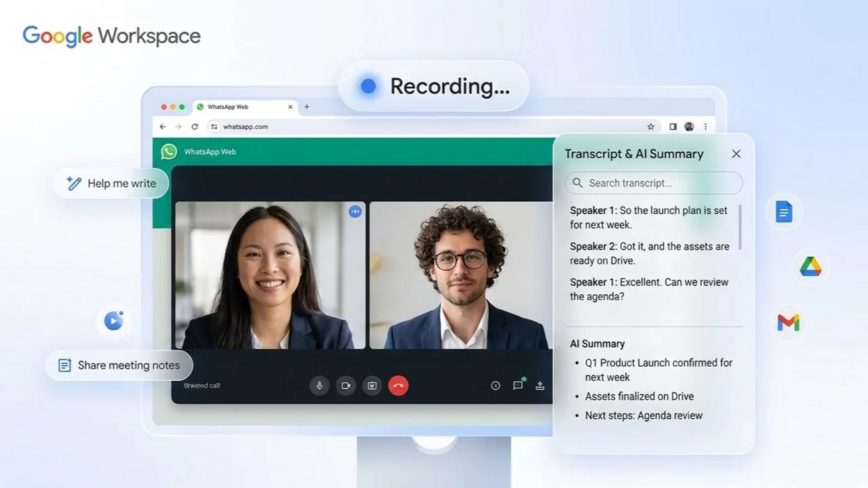Screen dimensions: 868x488
Task: Open the Google Drive icon
Action: point(810,266)
